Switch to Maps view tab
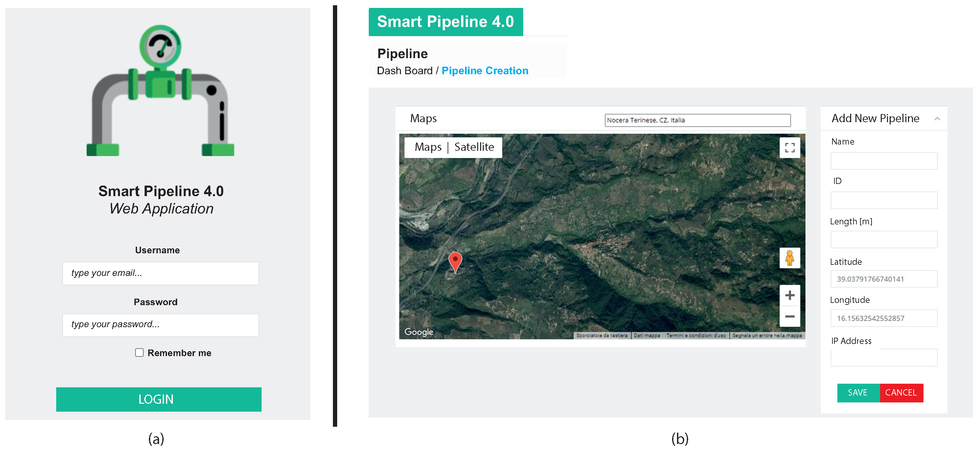The height and width of the screenshot is (454, 980). (428, 147)
